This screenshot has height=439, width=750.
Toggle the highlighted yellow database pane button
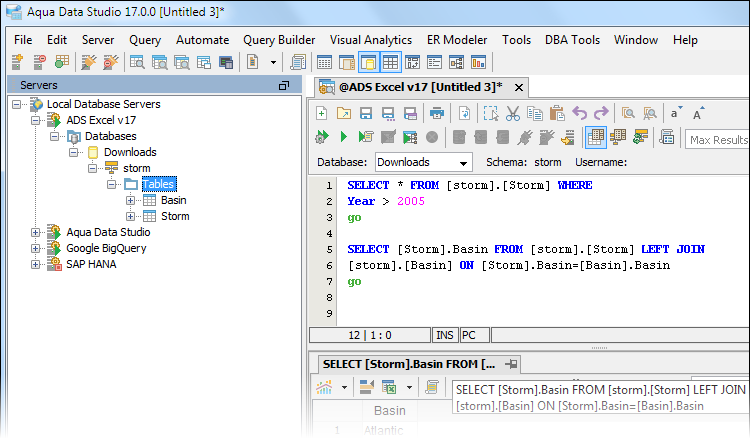tap(369, 62)
